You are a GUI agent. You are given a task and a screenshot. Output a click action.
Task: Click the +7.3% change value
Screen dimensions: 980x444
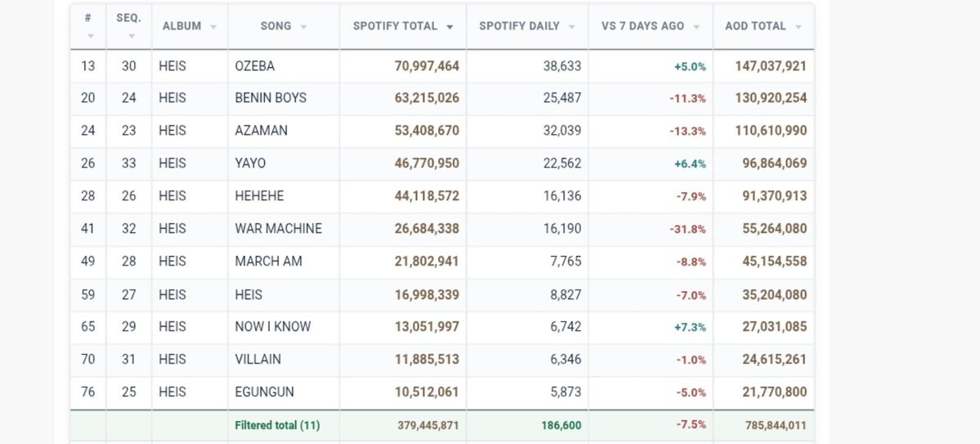point(690,327)
